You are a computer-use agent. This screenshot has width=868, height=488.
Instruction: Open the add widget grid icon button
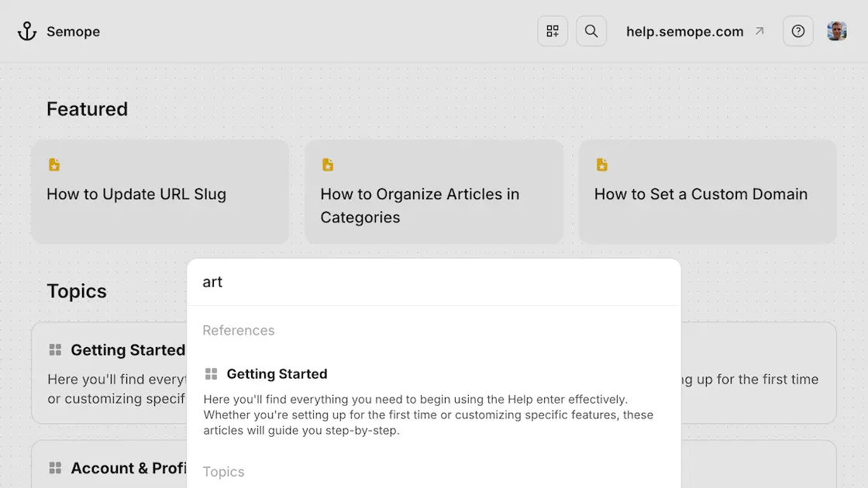(553, 32)
